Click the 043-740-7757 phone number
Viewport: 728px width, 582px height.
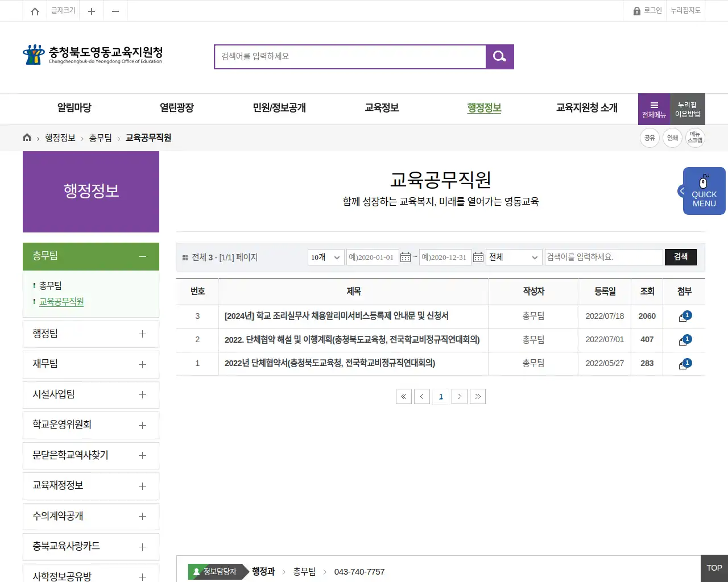click(359, 572)
